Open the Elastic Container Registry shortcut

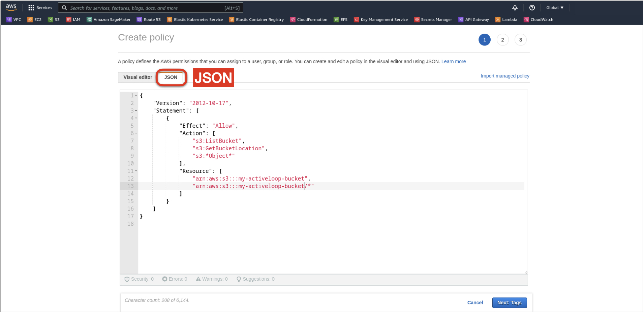pos(256,20)
